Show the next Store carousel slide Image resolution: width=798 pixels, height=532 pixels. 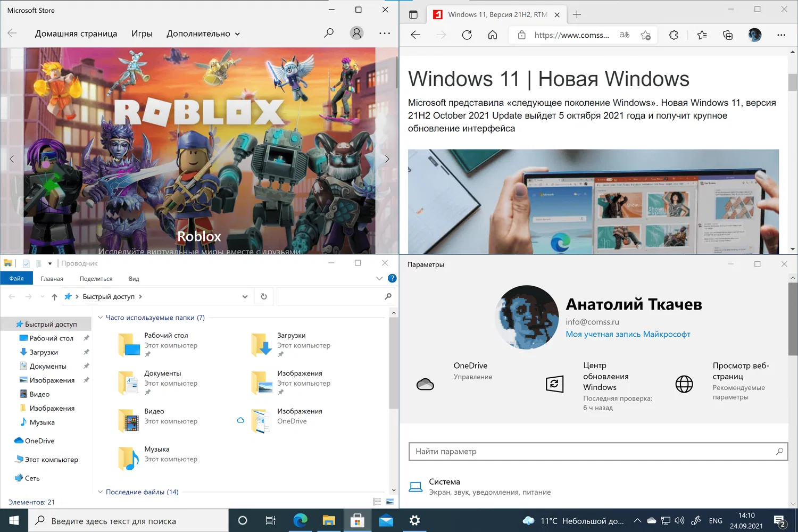point(387,159)
